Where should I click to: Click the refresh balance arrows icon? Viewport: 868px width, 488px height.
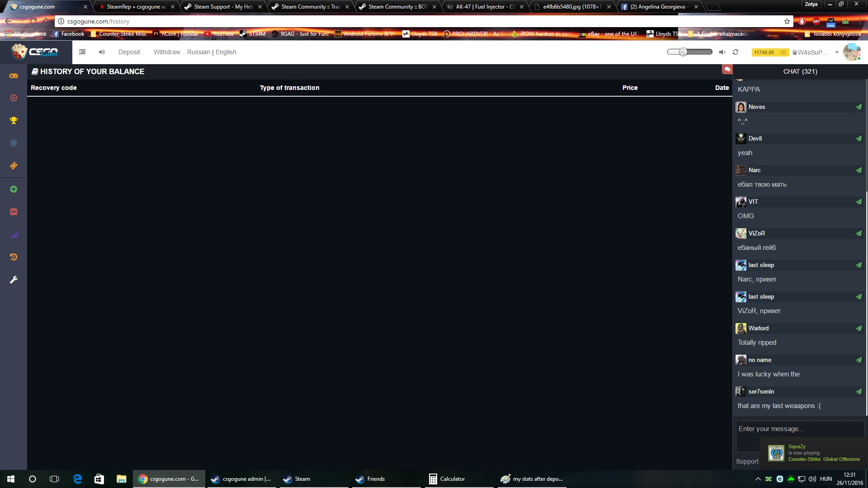(x=736, y=52)
